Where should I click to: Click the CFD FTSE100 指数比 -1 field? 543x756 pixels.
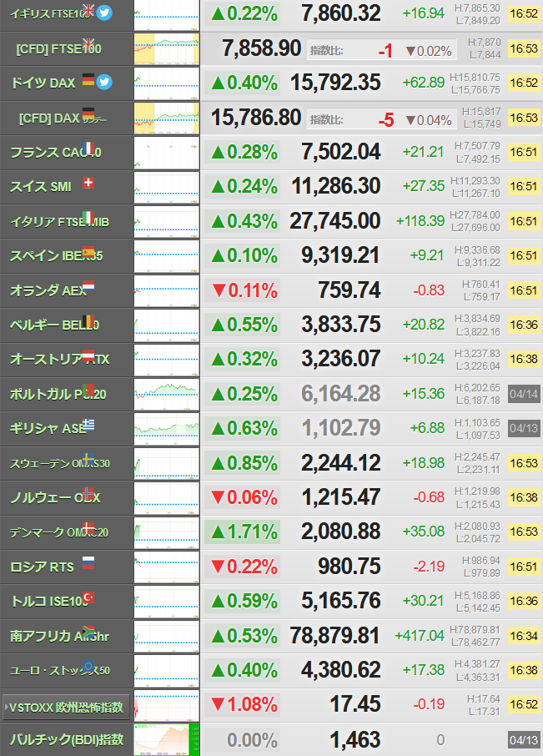(x=381, y=51)
